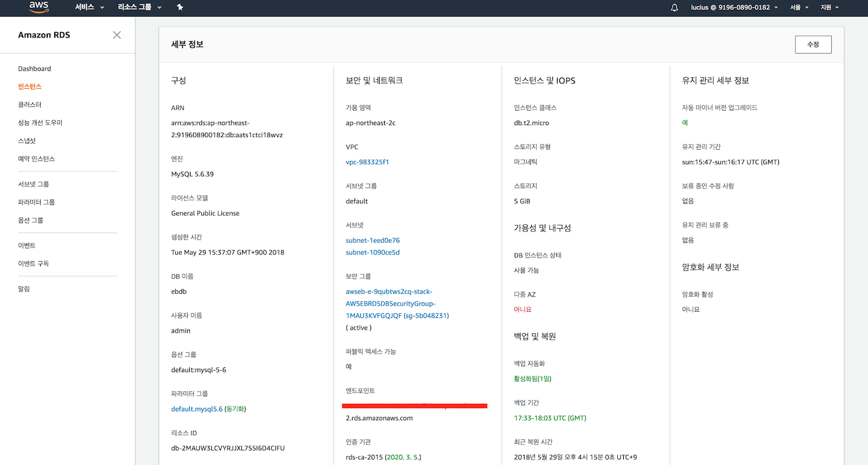Close the Amazon RDS sidebar

click(117, 35)
